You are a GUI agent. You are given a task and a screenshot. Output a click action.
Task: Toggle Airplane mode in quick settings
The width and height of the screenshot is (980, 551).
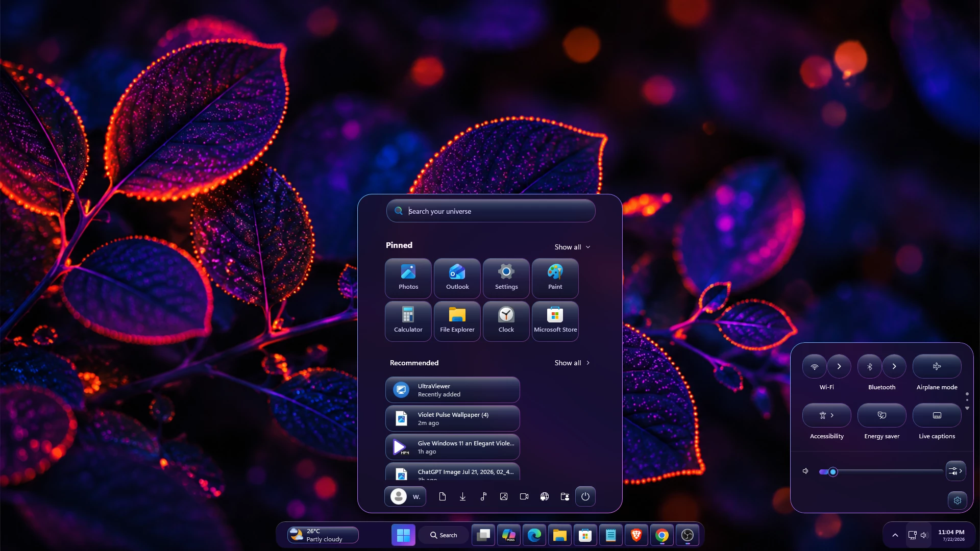click(937, 366)
